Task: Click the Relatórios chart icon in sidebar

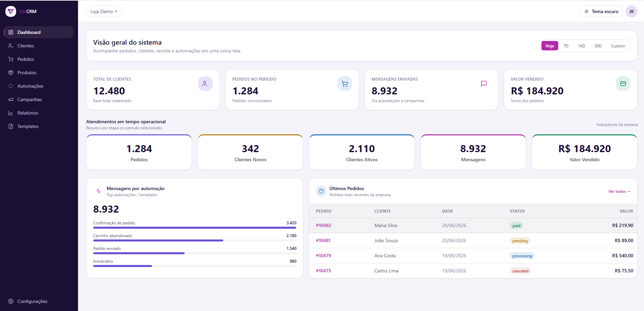Action: tap(11, 113)
